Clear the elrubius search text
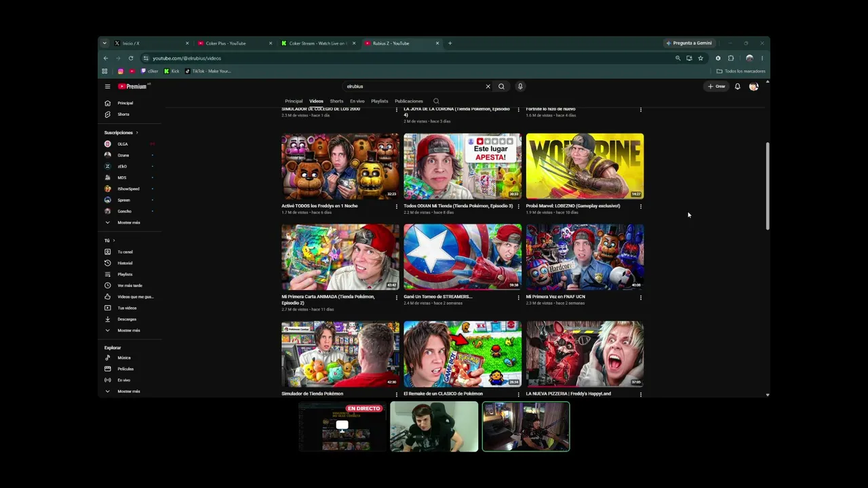 [488, 86]
